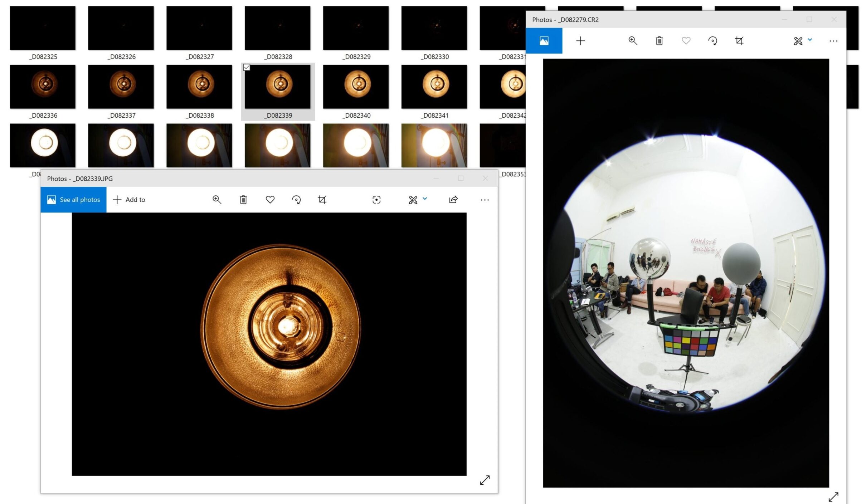Open the crop tool in the _D082279.CR2 window
This screenshot has height=504, width=866.
(x=739, y=41)
